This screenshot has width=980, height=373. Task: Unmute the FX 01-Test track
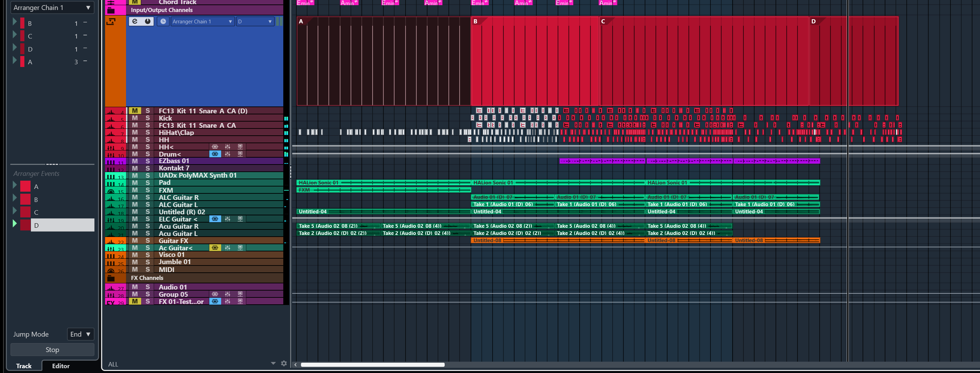pyautogui.click(x=135, y=302)
